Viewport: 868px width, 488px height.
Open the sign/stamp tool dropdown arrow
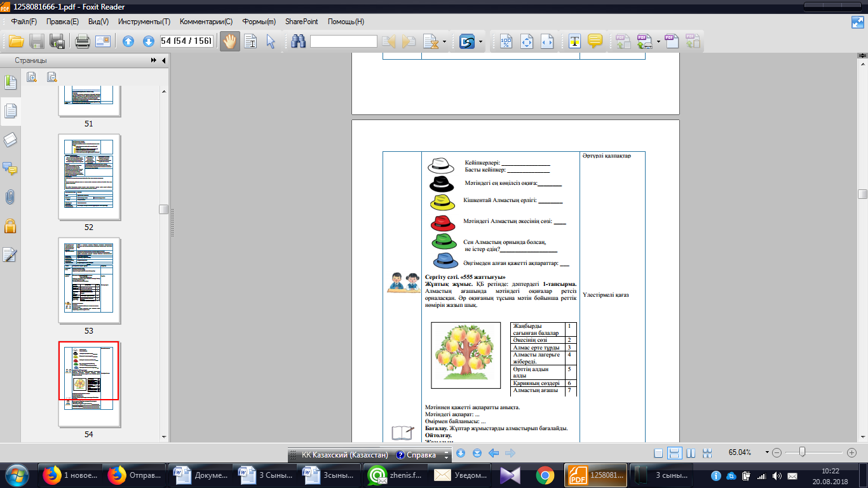444,42
